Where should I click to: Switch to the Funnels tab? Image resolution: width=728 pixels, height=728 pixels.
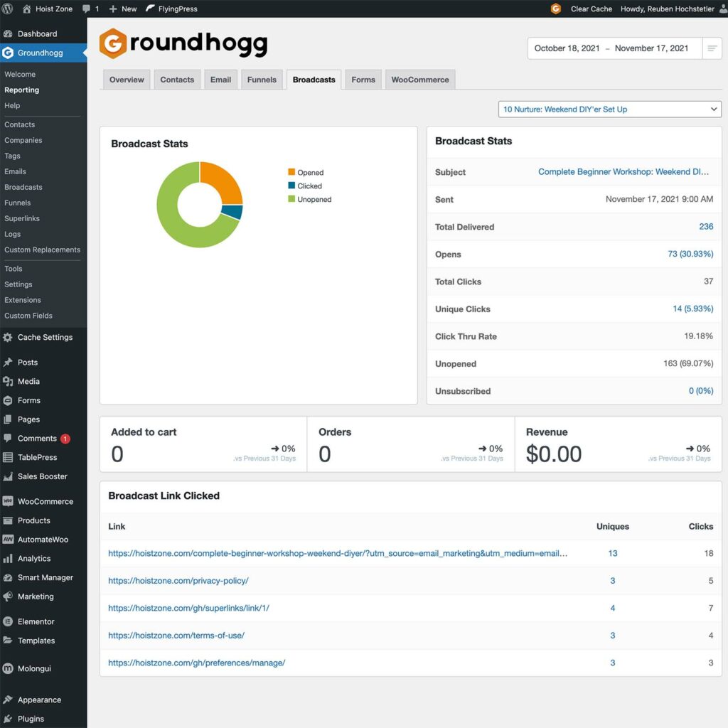point(262,80)
